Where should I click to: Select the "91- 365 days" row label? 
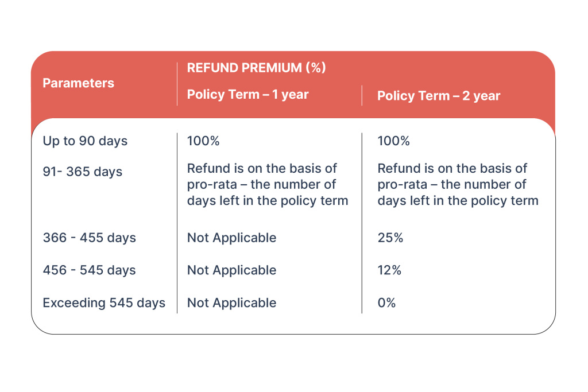82,172
